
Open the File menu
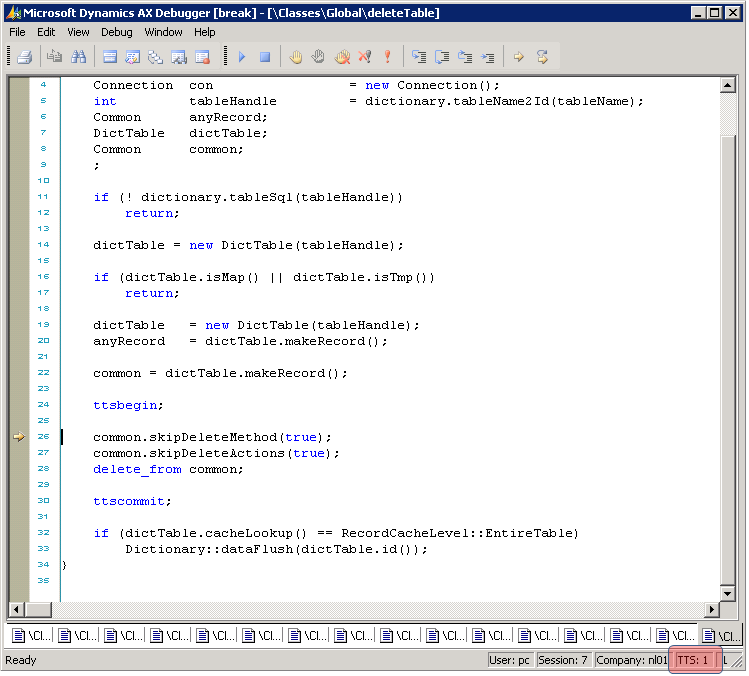[x=17, y=32]
